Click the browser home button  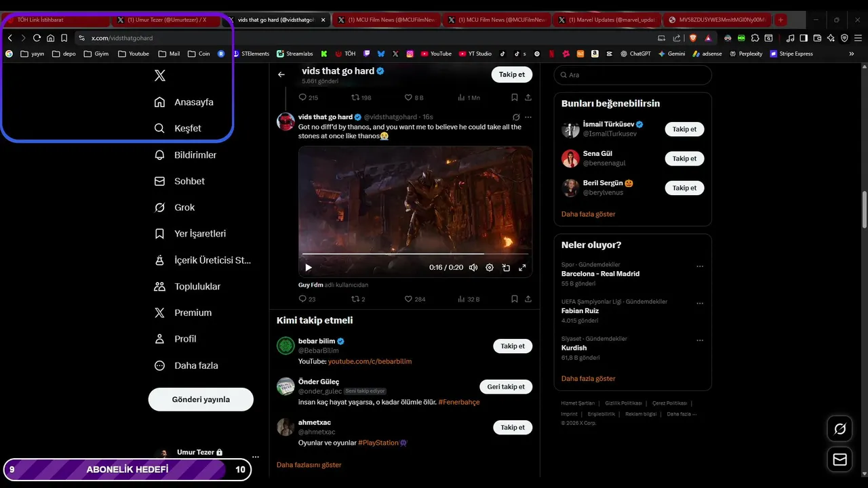(50, 38)
